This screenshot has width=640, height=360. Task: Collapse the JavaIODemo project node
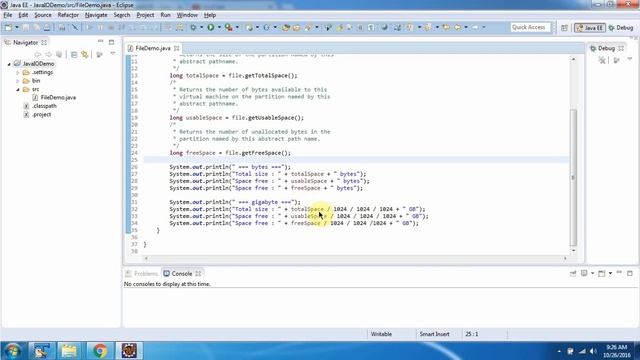[9, 64]
